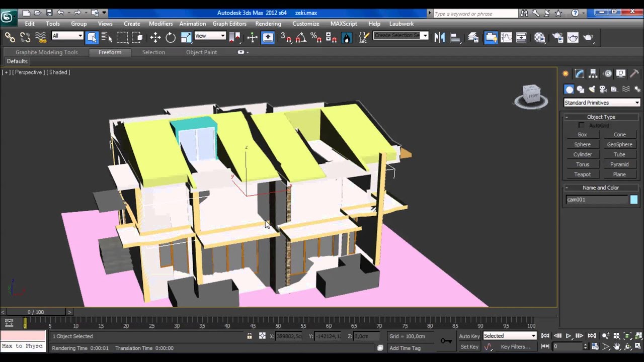Open Edit Named Selection Sets
This screenshot has height=362, width=644.
(x=364, y=37)
